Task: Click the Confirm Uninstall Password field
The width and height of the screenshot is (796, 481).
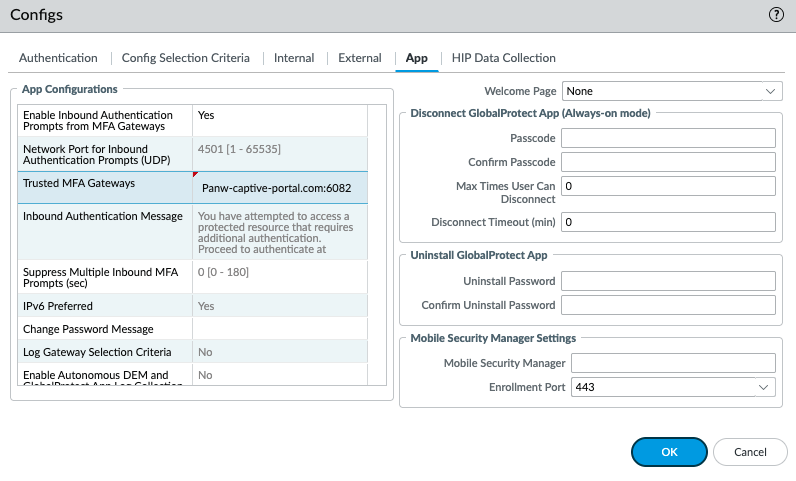Action: pos(668,305)
